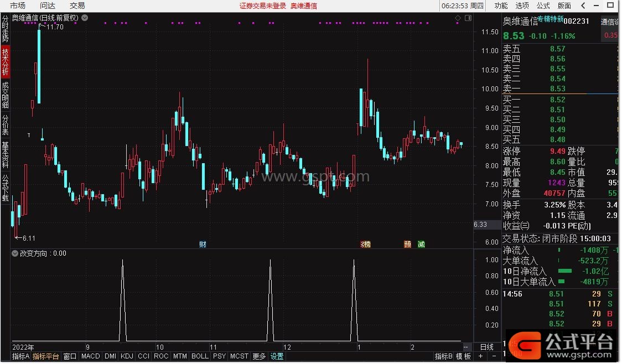Click the small T marker on the chart

point(29,135)
